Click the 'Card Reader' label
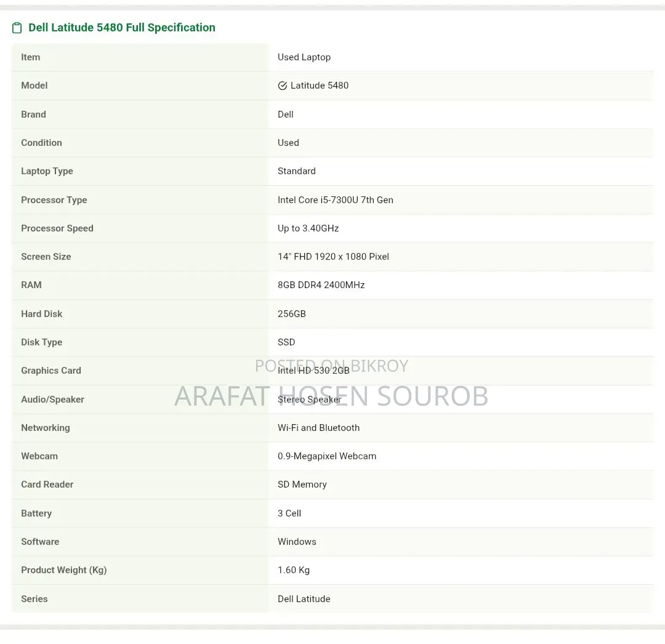The width and height of the screenshot is (665, 644). 47,485
